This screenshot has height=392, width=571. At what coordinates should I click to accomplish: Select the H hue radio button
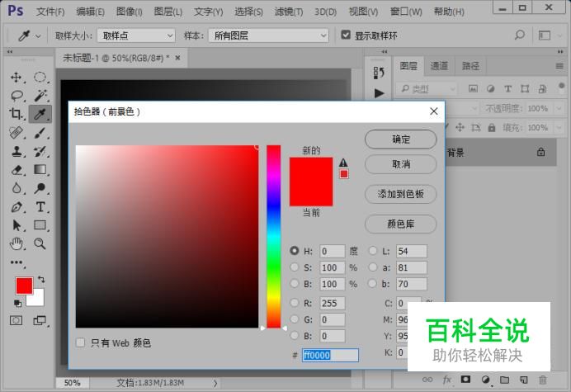tap(295, 251)
